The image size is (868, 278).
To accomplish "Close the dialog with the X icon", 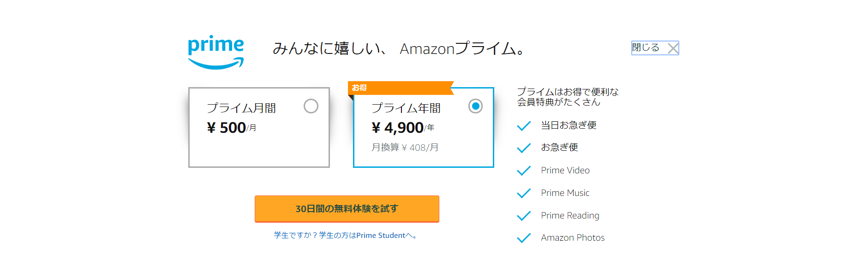I will pyautogui.click(x=673, y=48).
